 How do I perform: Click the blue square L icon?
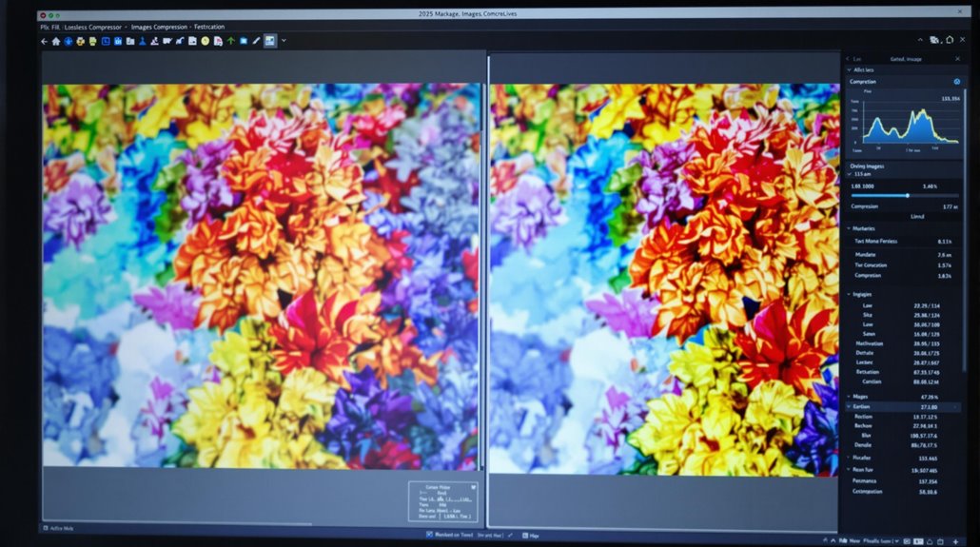106,41
